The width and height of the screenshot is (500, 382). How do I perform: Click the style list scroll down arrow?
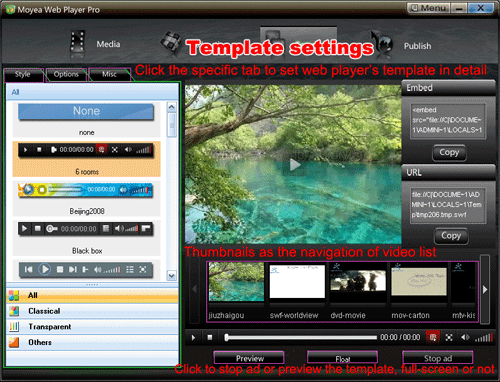(171, 276)
